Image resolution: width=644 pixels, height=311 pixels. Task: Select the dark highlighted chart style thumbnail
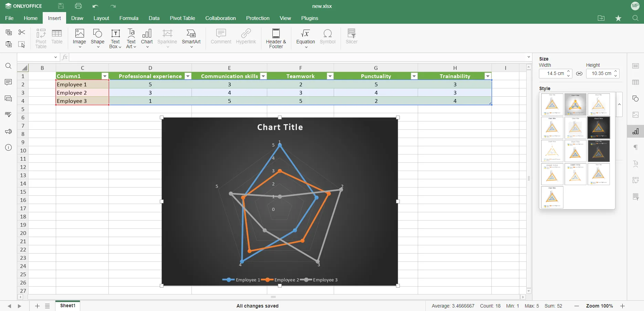pos(599,128)
